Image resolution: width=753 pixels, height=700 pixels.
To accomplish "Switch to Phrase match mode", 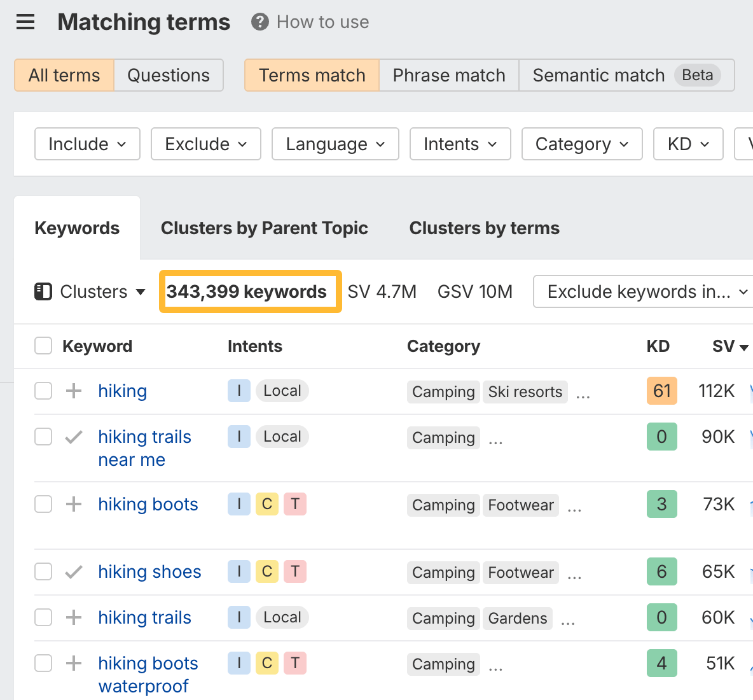I will [x=449, y=75].
